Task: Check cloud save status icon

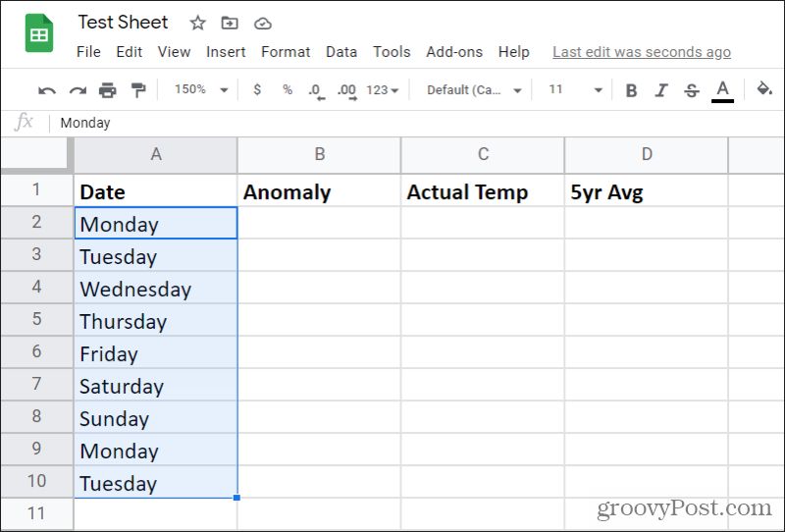Action: [263, 23]
